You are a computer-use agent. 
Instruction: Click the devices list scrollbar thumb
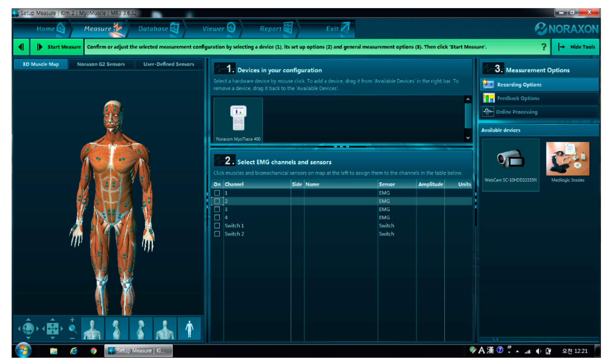tap(468, 115)
